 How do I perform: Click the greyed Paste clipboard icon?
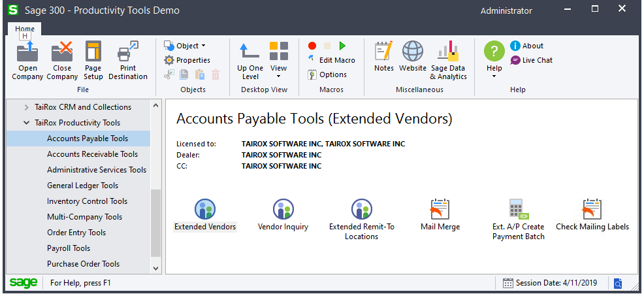pos(200,74)
